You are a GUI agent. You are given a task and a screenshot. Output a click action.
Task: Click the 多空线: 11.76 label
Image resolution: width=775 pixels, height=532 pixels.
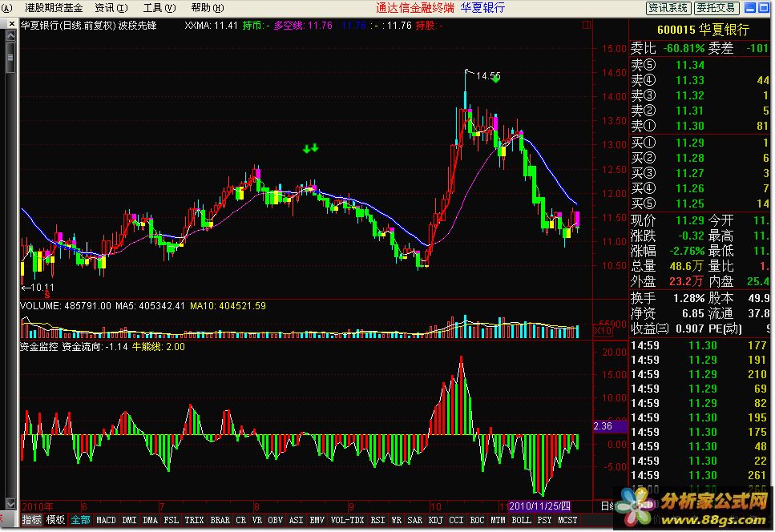(x=303, y=25)
